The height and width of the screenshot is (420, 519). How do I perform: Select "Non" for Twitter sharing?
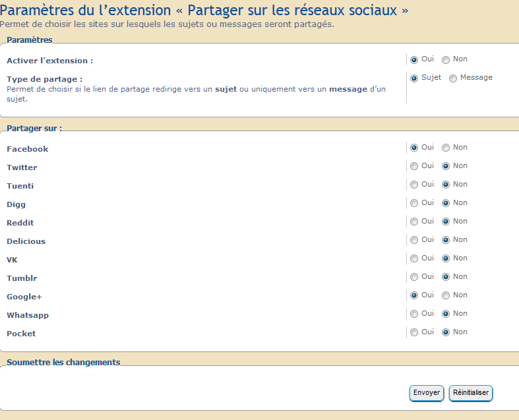pos(446,167)
